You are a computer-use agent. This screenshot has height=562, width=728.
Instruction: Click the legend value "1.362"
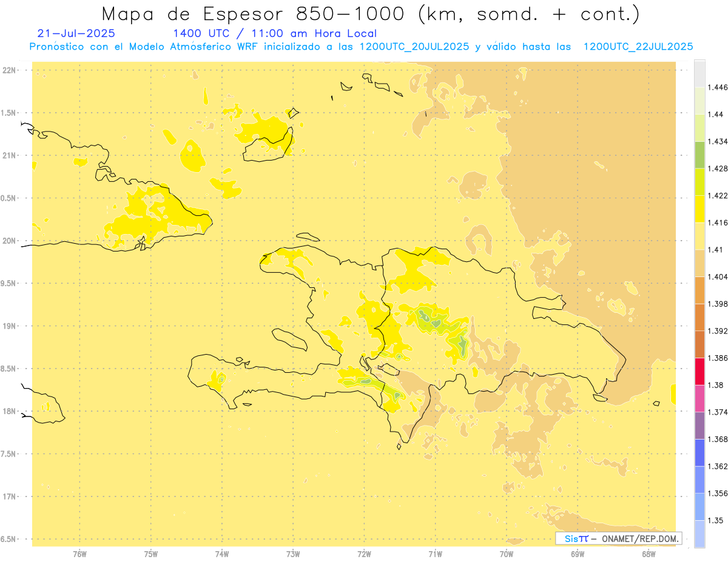click(x=718, y=466)
